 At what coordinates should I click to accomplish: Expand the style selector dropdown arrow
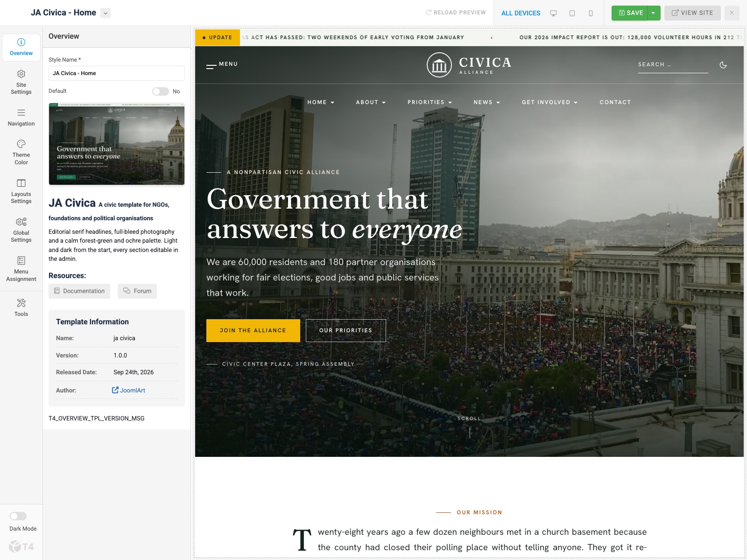pos(106,13)
